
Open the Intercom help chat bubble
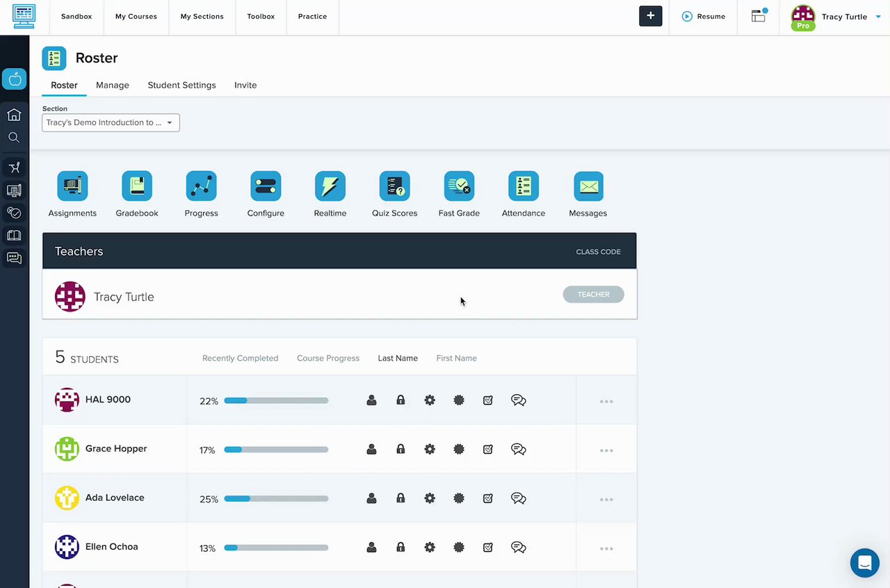pyautogui.click(x=865, y=562)
